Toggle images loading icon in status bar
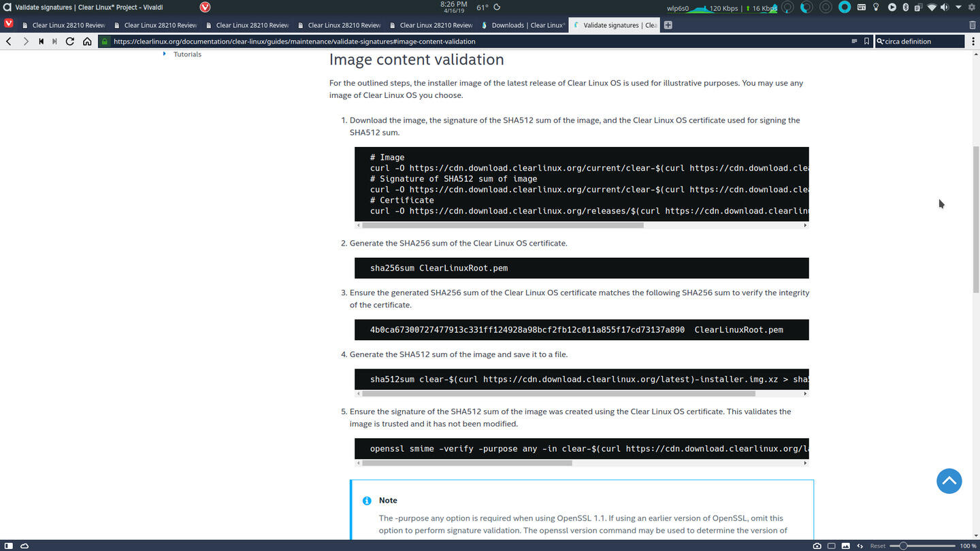Viewport: 980px width, 551px height. click(x=846, y=546)
